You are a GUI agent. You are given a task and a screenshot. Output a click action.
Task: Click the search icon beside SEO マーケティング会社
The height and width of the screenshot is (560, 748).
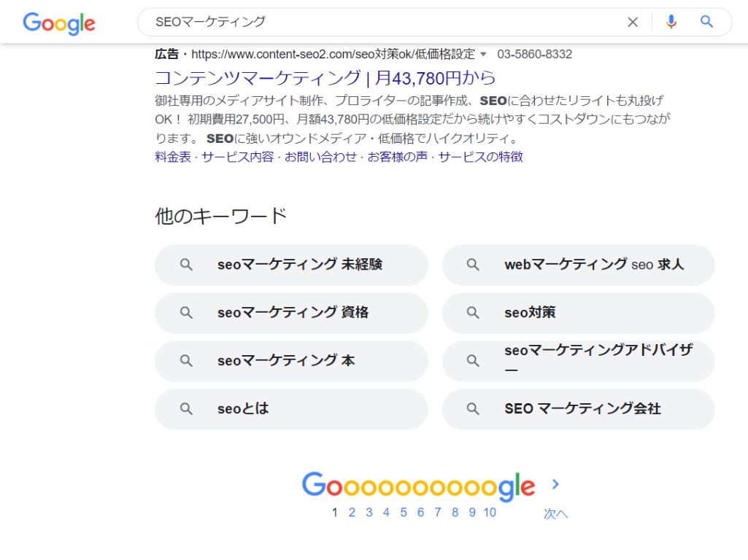tap(473, 409)
